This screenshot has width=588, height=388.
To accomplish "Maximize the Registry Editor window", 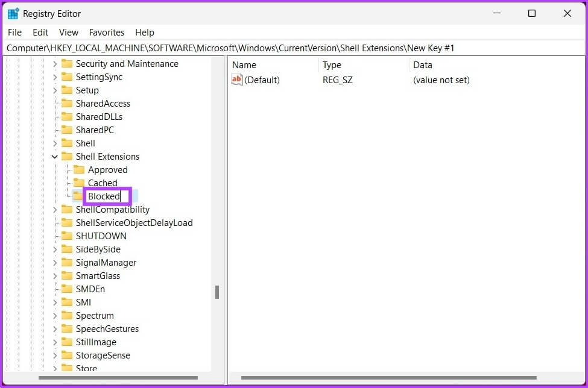I will [532, 13].
